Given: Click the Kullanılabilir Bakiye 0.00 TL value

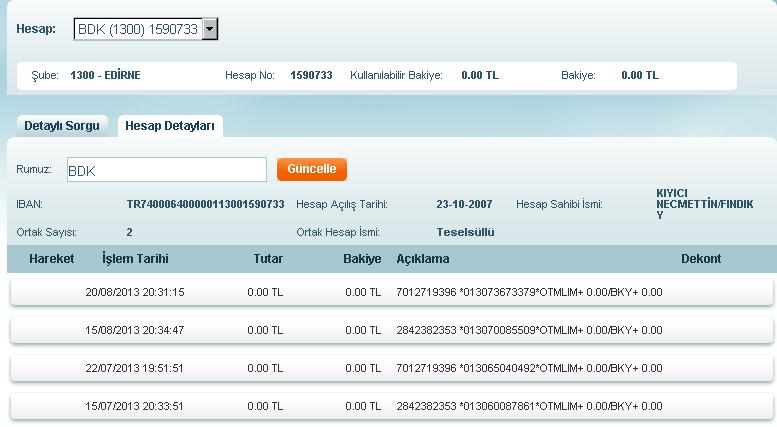Looking at the screenshot, I should [x=481, y=75].
